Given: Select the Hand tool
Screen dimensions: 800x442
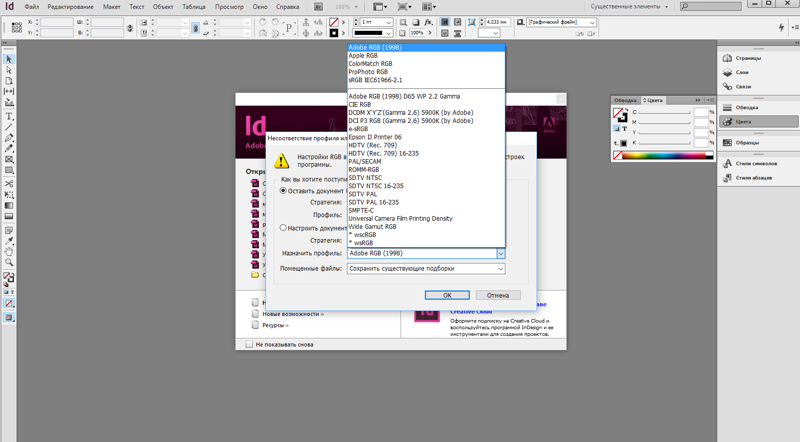Looking at the screenshot, I should [9, 252].
